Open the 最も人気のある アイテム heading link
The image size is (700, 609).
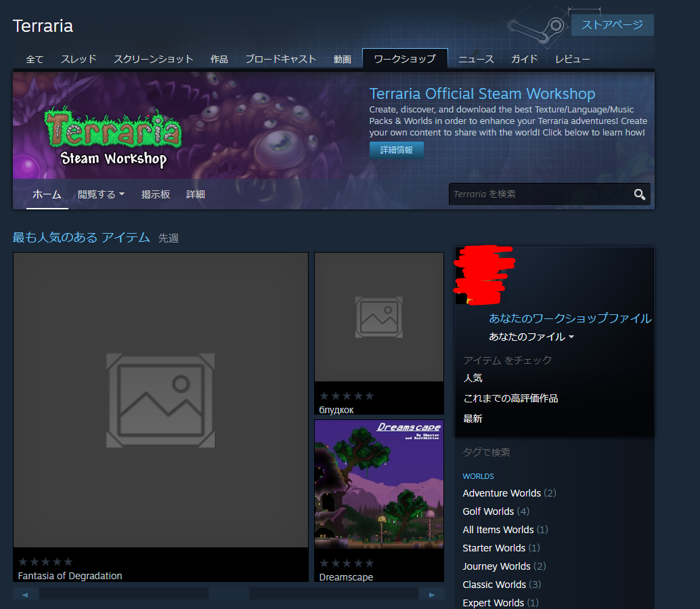point(81,237)
